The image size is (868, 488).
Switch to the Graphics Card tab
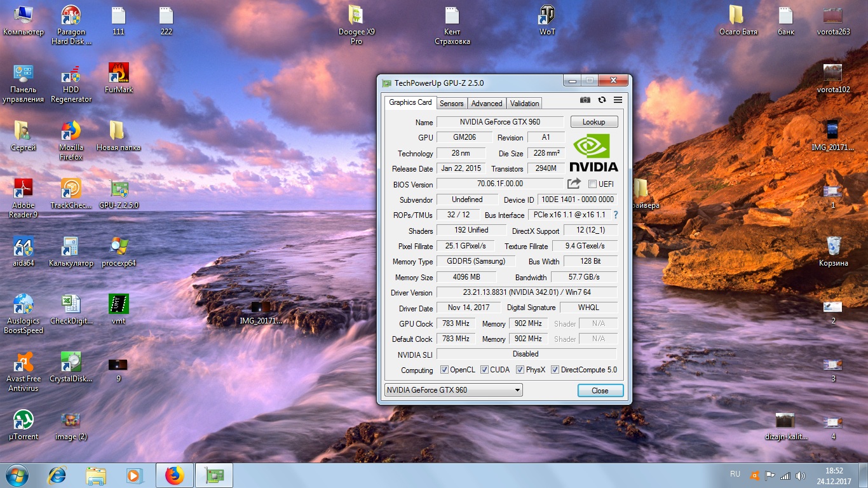410,102
